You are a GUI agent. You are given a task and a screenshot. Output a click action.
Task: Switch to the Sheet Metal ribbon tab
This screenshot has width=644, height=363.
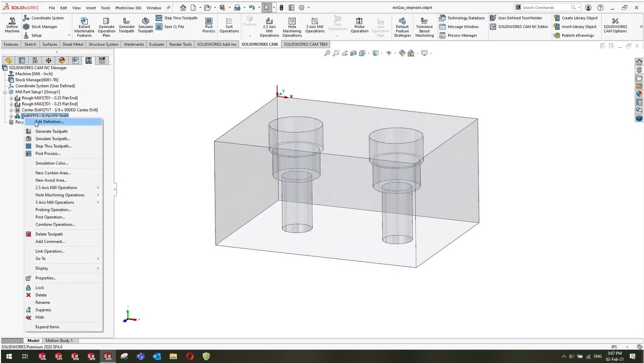coord(73,44)
